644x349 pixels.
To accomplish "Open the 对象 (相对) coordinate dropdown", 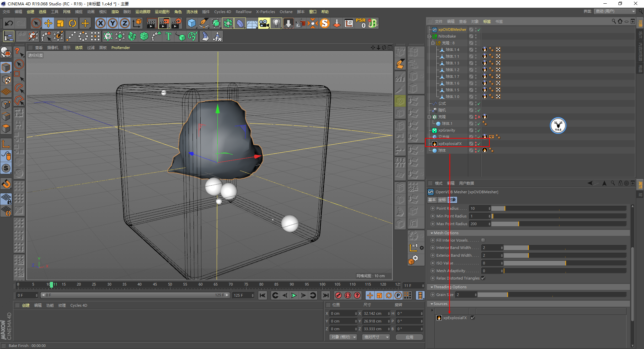I will coord(343,337).
